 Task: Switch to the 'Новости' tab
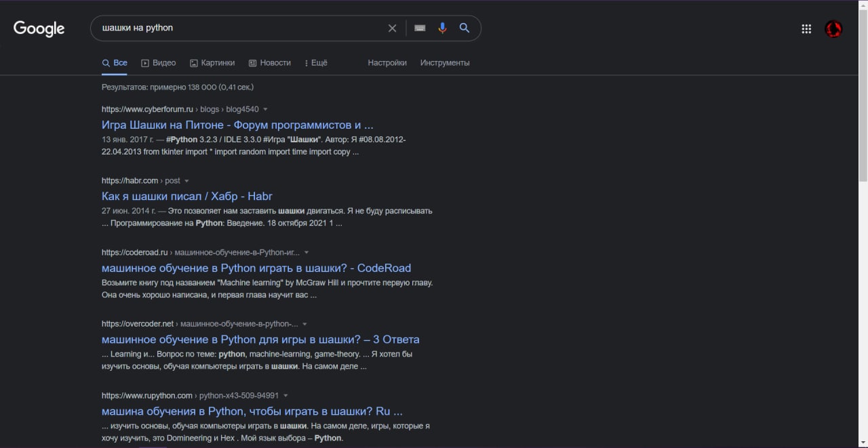[x=270, y=62]
